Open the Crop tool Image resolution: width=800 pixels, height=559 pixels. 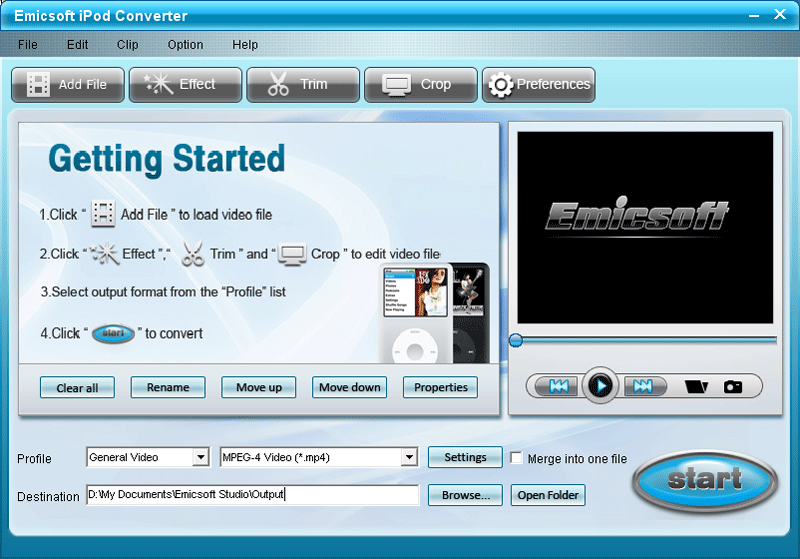coord(421,85)
